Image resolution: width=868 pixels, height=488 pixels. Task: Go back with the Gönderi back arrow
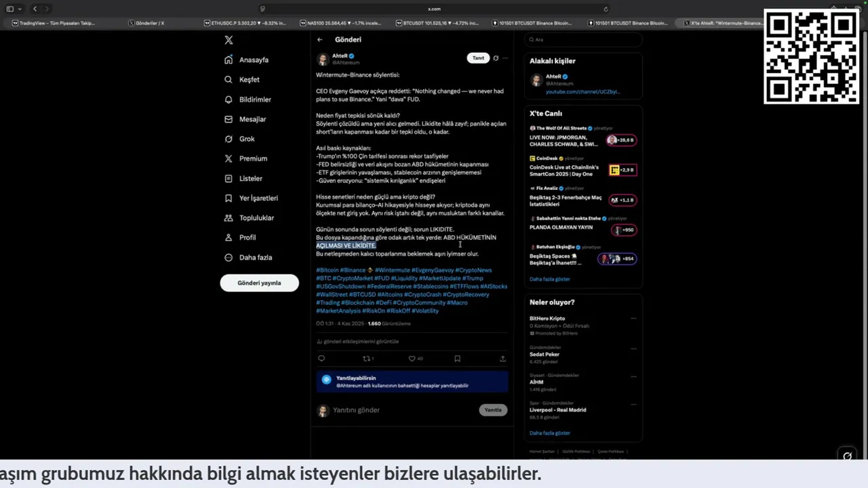[320, 39]
